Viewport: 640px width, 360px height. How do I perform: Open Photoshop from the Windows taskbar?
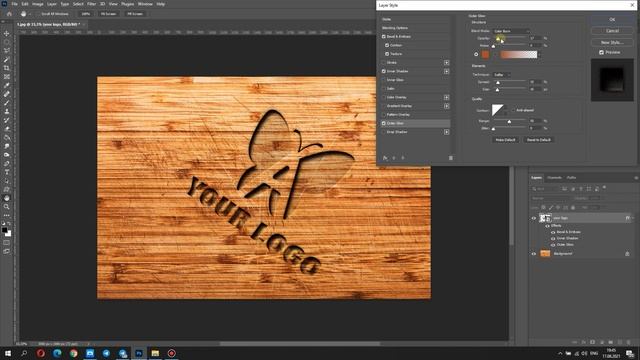[x=139, y=353]
